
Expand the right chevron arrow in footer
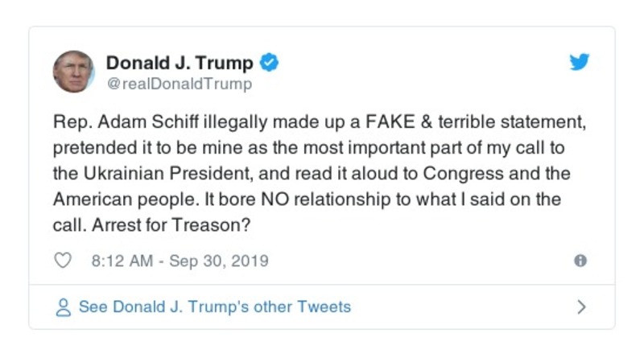(581, 307)
